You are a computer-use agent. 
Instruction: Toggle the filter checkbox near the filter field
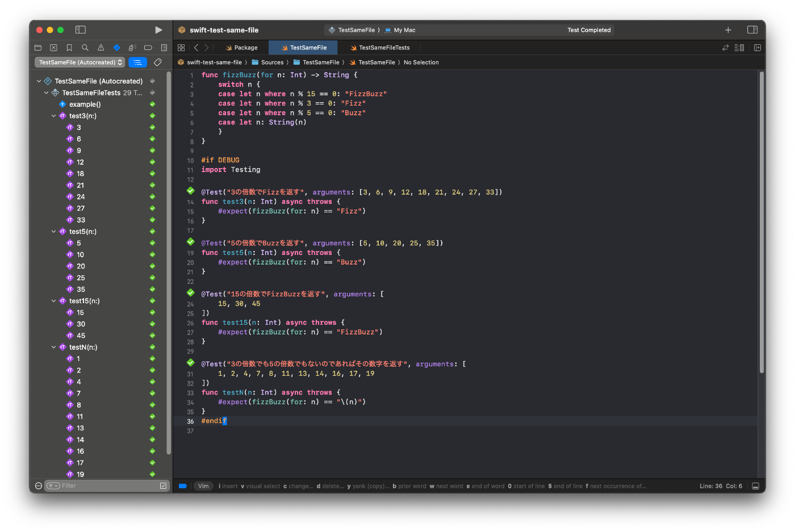(164, 485)
